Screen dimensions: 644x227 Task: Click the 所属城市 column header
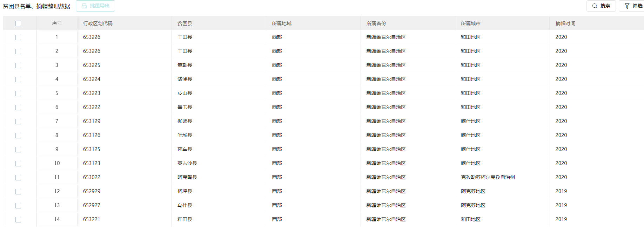click(x=471, y=23)
